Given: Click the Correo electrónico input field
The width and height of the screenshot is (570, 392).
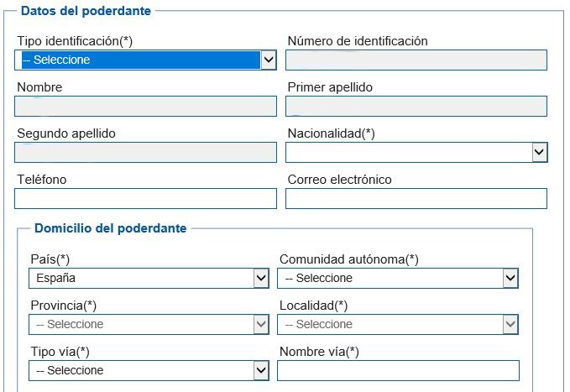Looking at the screenshot, I should (x=416, y=198).
